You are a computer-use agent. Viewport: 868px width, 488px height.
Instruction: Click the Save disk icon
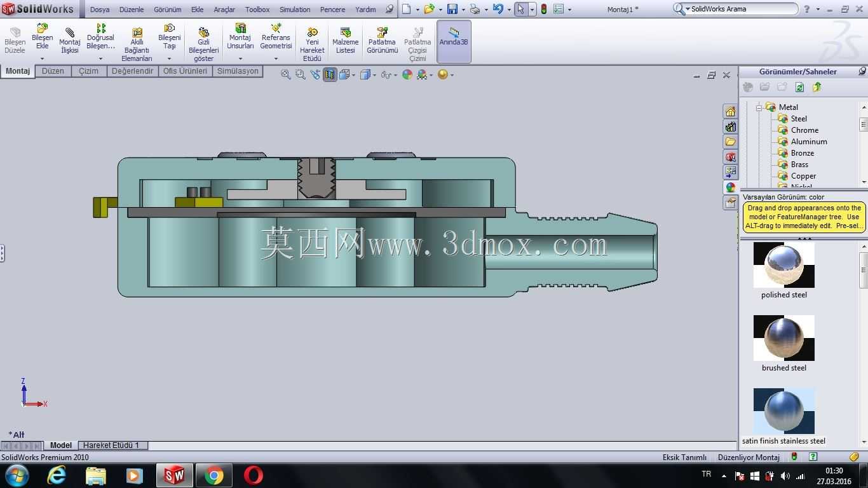(x=452, y=9)
